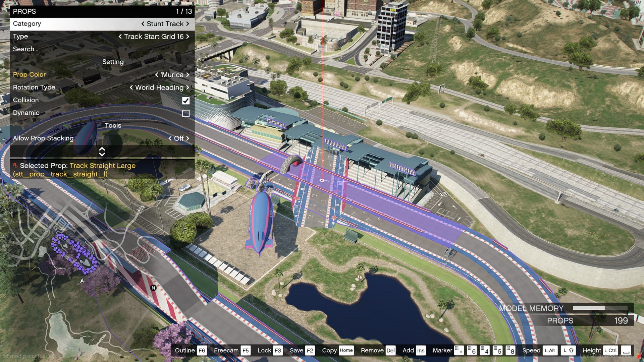Click the F2 Save key icon
644x362 pixels.
click(310, 350)
